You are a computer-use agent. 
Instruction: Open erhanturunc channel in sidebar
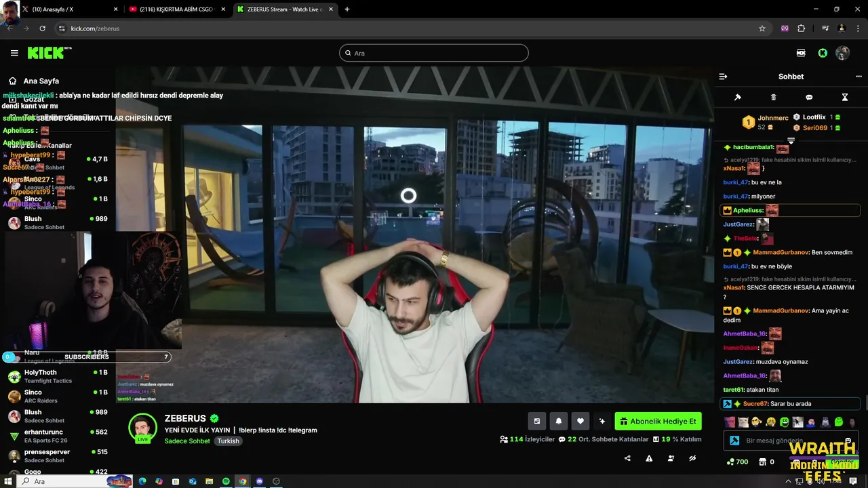coord(58,436)
